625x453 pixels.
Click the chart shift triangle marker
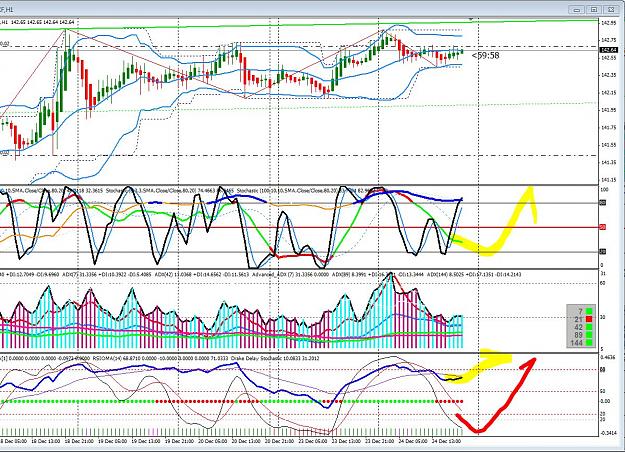coord(472,19)
